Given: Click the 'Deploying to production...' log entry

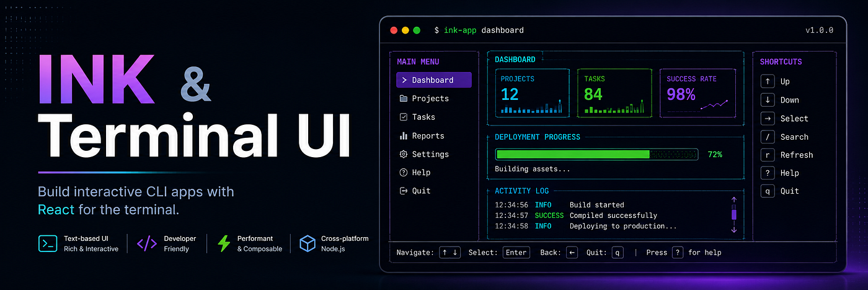Looking at the screenshot, I should click(623, 226).
